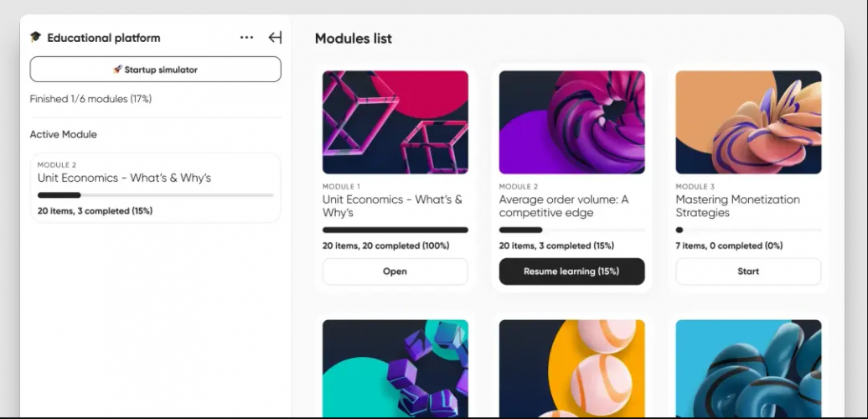Open the three-dots options menu
The image size is (868, 419).
point(246,38)
